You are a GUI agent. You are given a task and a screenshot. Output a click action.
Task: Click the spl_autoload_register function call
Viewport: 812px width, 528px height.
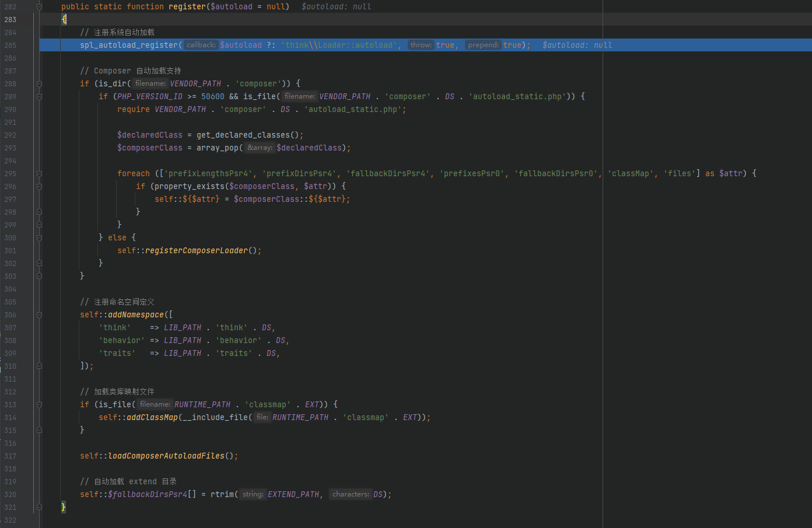tap(129, 45)
